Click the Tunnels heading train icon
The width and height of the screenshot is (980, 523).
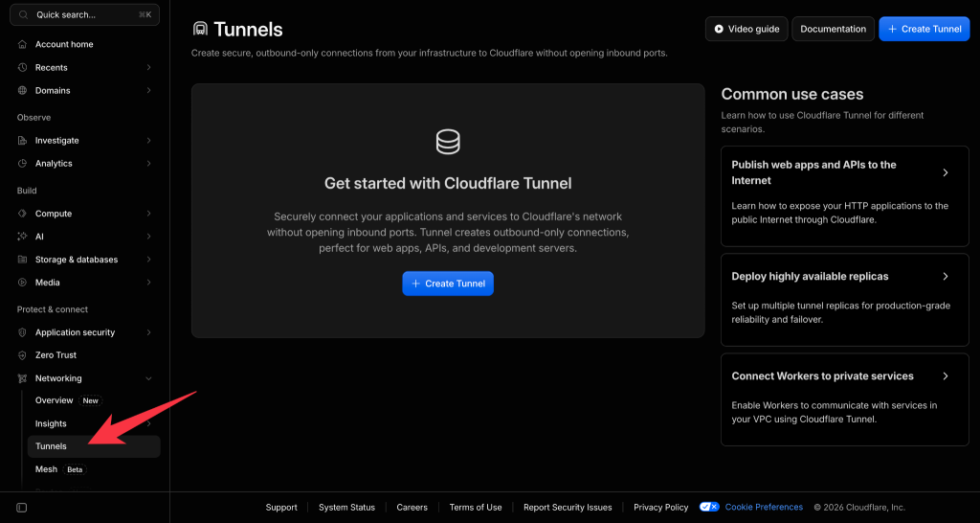point(200,29)
